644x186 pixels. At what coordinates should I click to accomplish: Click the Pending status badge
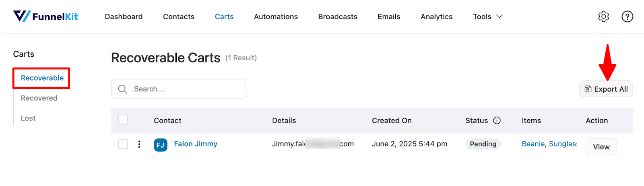(483, 144)
